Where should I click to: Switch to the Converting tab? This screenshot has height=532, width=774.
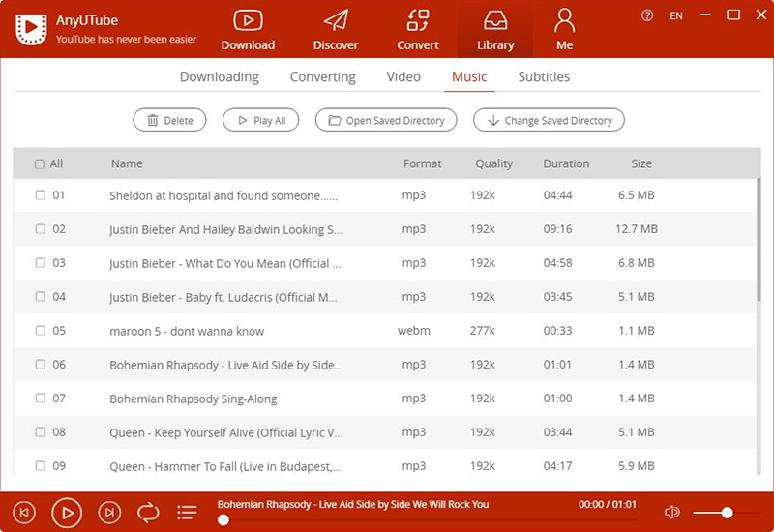point(323,77)
